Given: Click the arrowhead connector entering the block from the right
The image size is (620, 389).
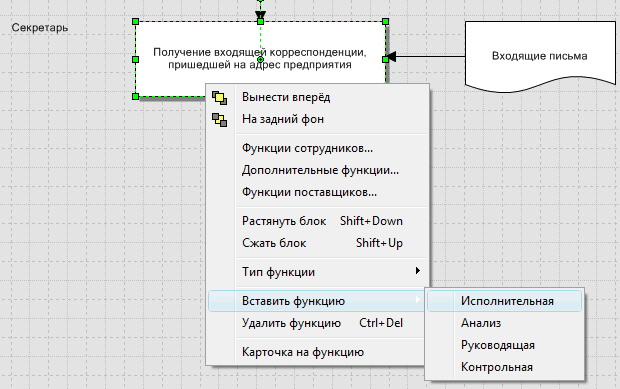Looking at the screenshot, I should tap(391, 57).
